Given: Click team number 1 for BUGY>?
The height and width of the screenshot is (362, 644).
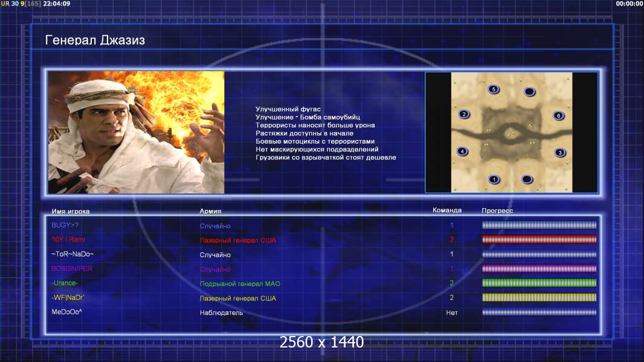Looking at the screenshot, I should [451, 225].
